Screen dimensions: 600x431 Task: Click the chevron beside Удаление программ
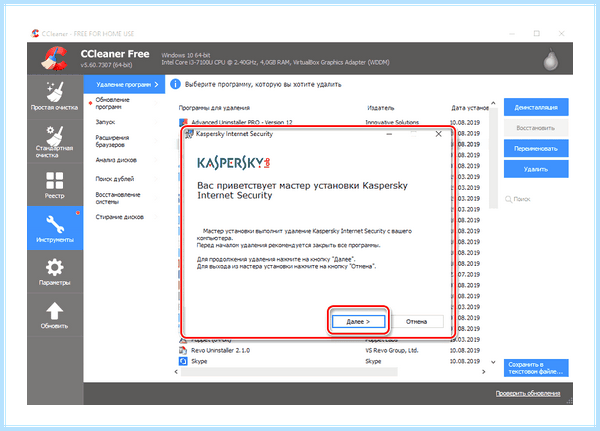157,84
